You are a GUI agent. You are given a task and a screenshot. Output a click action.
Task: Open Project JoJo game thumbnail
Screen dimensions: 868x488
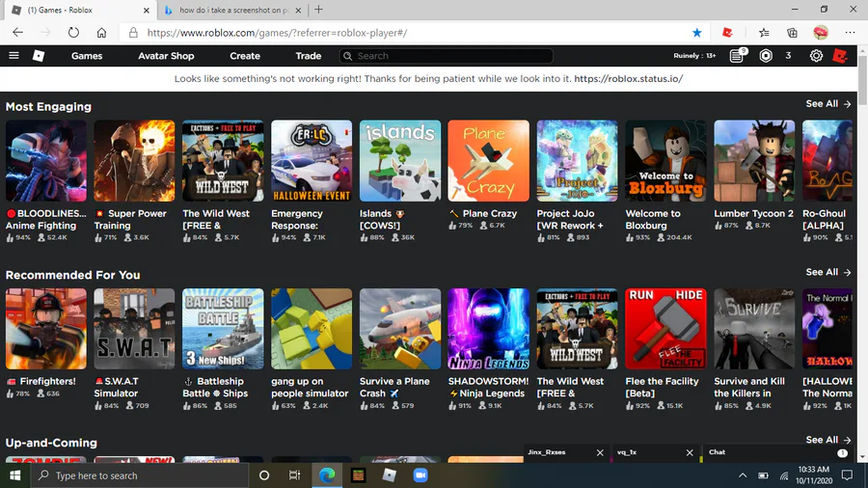[x=578, y=161]
